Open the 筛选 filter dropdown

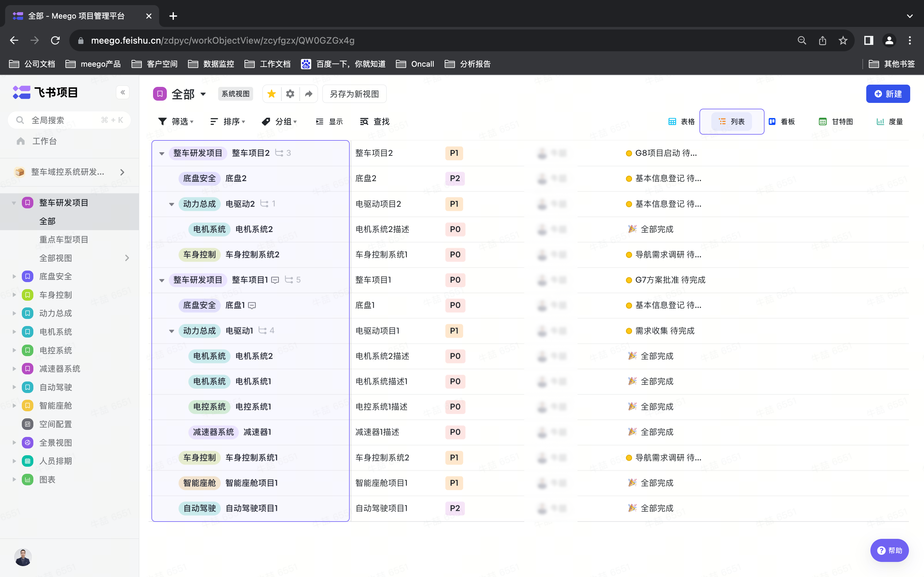click(175, 122)
